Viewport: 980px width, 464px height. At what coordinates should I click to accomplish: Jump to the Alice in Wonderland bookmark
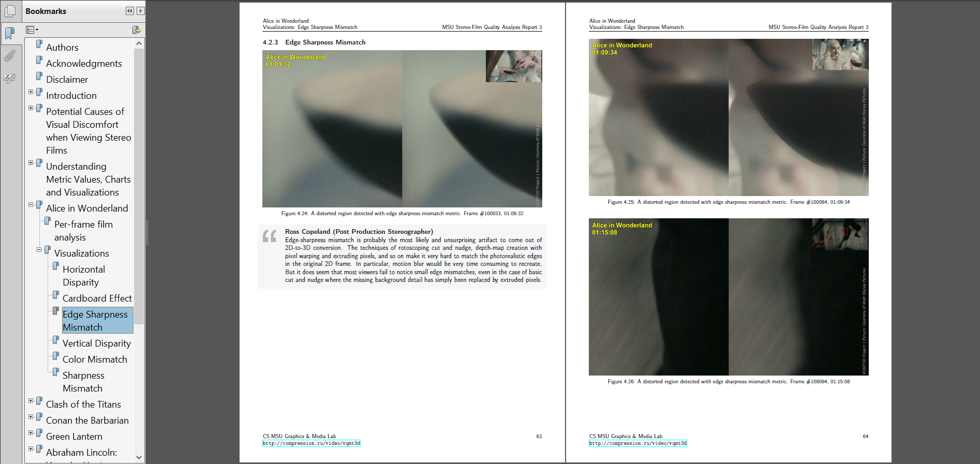(x=87, y=208)
